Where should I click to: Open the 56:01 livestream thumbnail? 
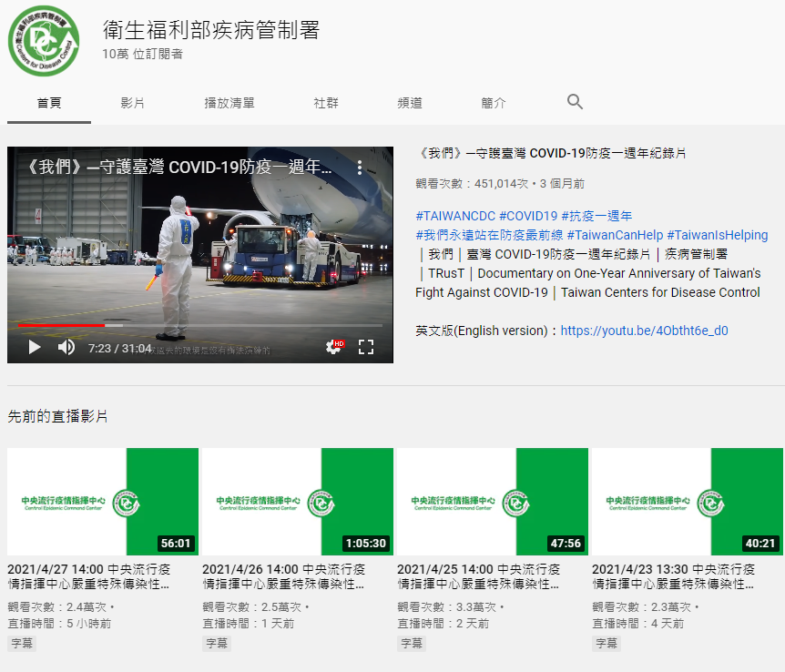(x=103, y=501)
